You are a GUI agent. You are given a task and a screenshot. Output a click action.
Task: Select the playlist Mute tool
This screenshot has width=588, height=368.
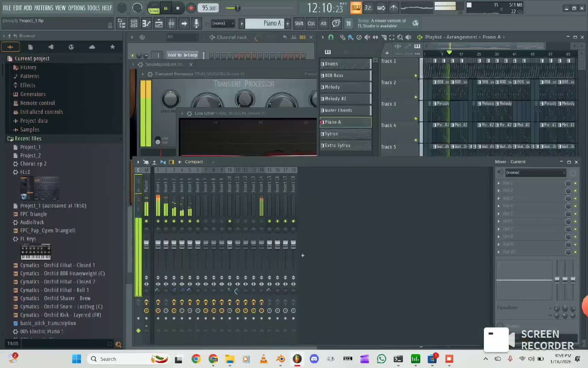367,37
